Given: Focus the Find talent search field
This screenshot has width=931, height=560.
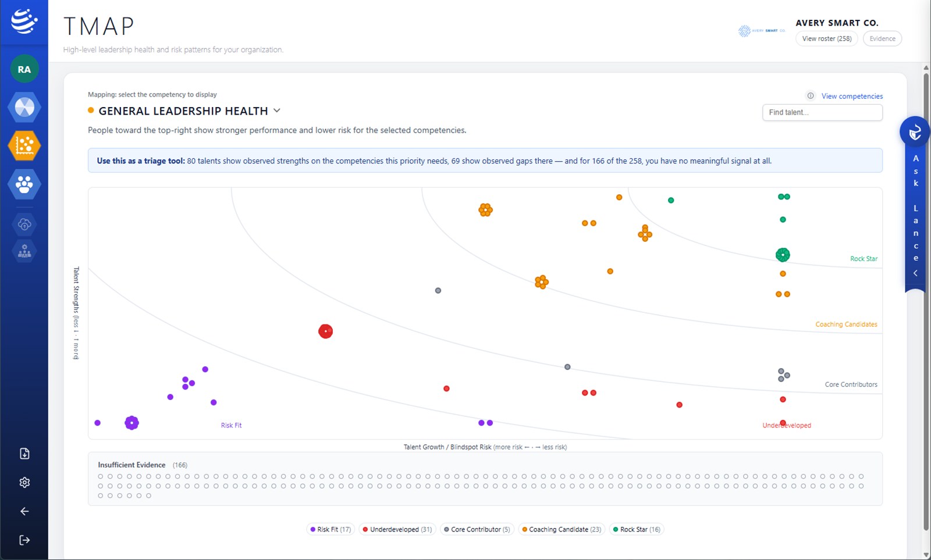Looking at the screenshot, I should [x=822, y=112].
